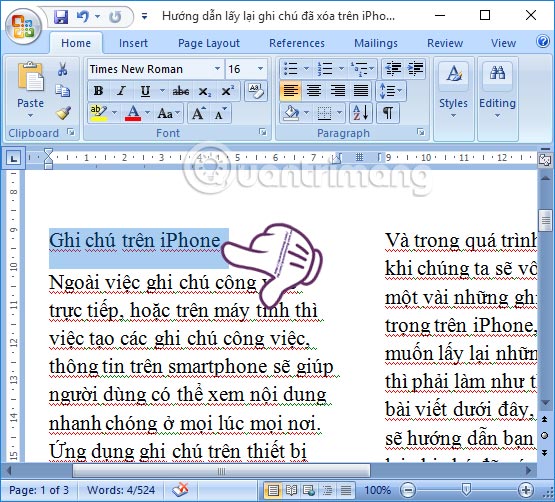
Task: Center the text
Action: coord(314,91)
